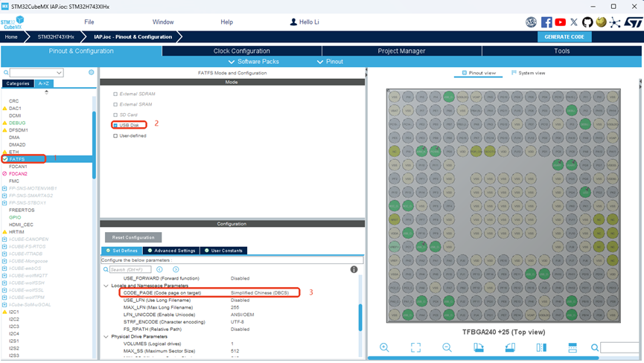This screenshot has height=363, width=644.
Task: Go to the Home breadcrumb
Action: coord(11,37)
